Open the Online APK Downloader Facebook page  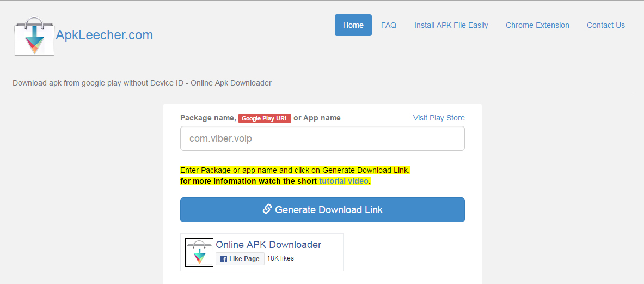pyautogui.click(x=268, y=245)
